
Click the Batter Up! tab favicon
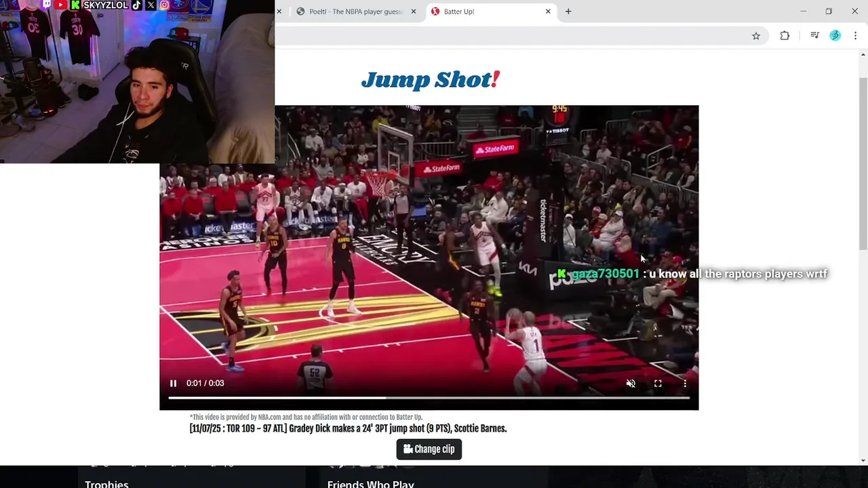tap(435, 12)
